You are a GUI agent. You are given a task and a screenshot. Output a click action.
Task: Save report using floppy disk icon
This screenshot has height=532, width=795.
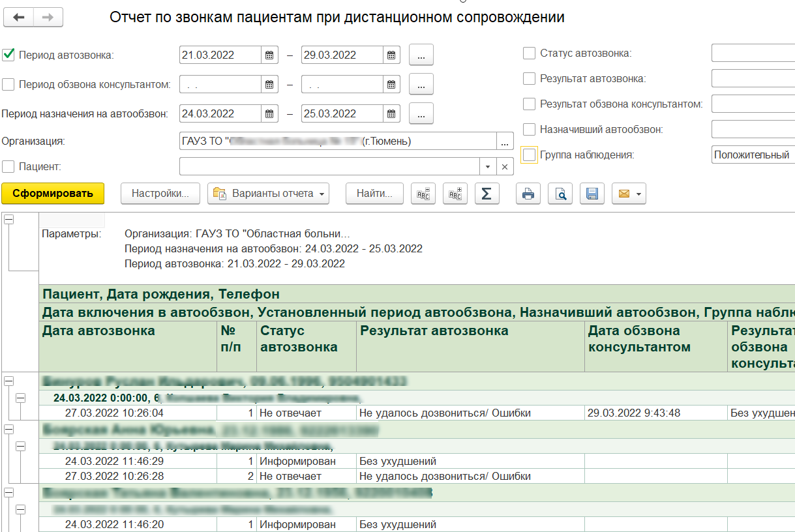point(592,194)
